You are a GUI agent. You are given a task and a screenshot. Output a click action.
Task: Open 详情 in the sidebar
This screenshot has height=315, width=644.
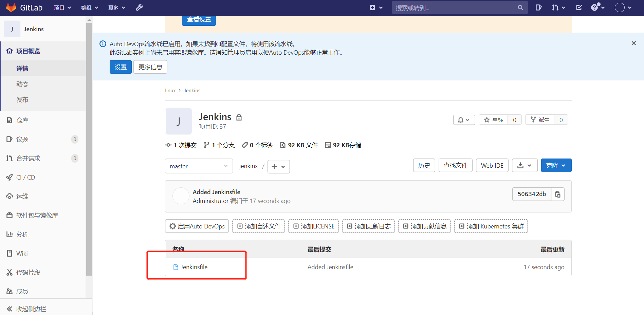[x=43, y=68]
